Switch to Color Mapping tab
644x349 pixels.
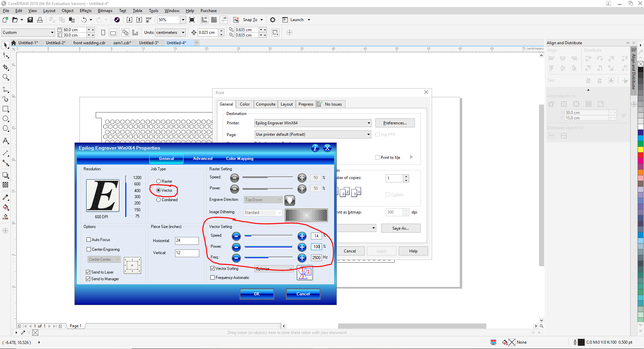[x=239, y=159]
